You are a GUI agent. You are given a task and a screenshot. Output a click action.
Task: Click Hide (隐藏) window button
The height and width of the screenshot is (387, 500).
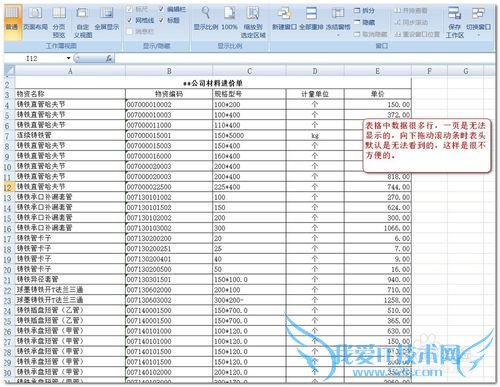(x=364, y=22)
